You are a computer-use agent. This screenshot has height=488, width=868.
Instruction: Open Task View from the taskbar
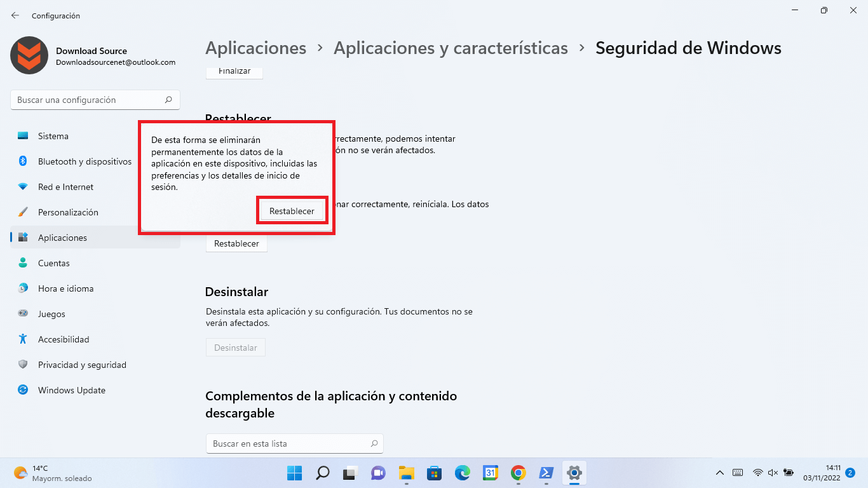click(350, 473)
